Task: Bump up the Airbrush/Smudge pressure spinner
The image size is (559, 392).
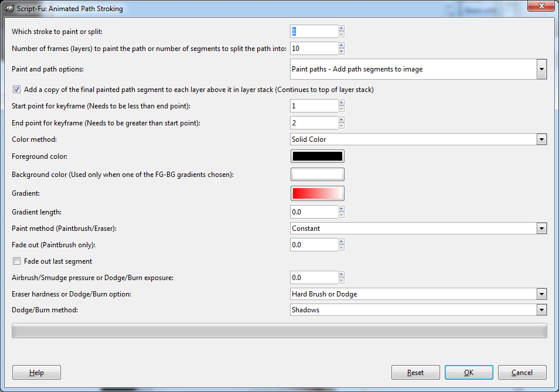Action: tap(341, 274)
